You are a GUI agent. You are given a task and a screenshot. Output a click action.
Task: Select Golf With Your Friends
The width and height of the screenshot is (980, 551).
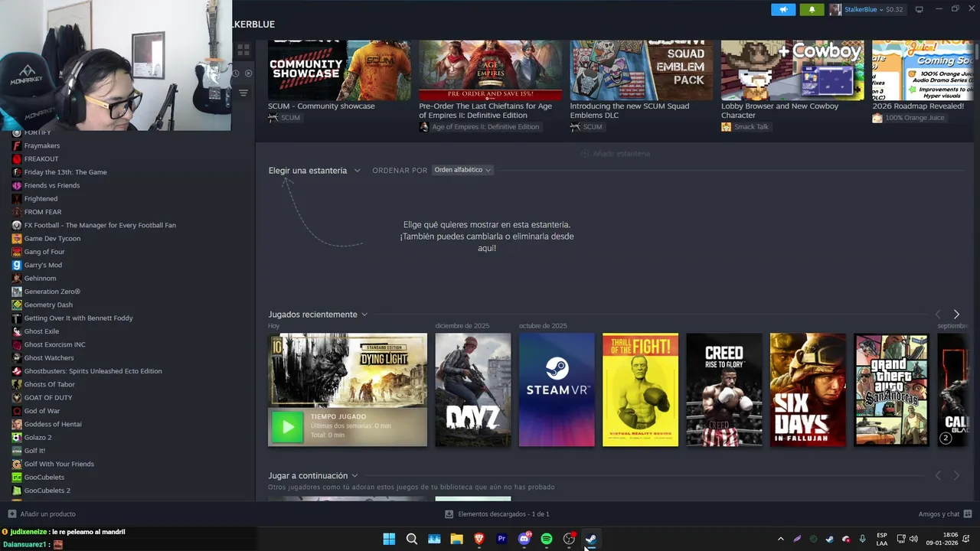[x=59, y=464]
